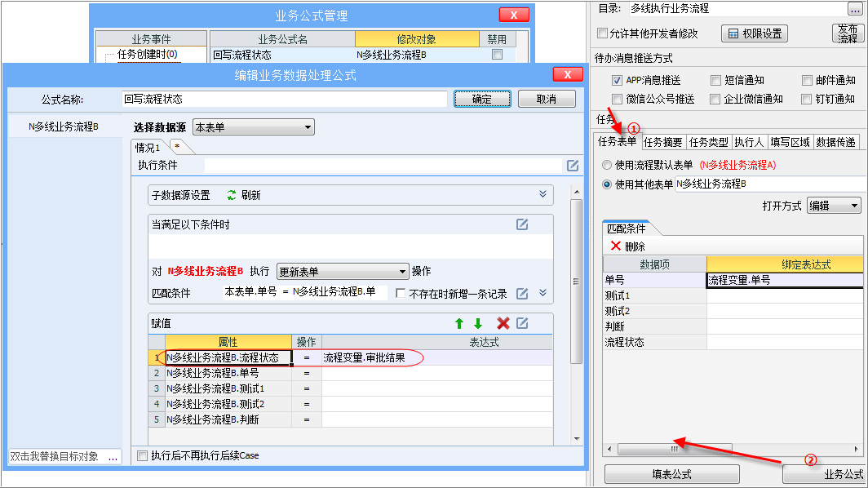Expand the 子数据源设置 section chevron

coord(542,194)
